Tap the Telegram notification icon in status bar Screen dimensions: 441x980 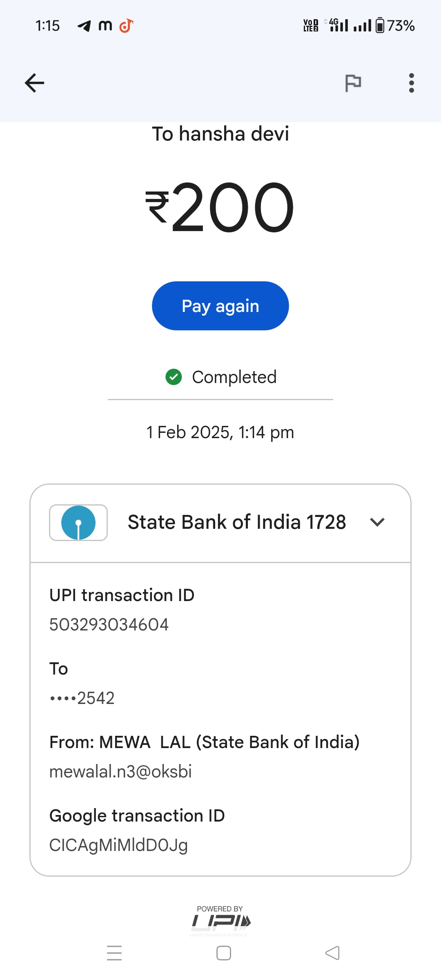point(84,26)
